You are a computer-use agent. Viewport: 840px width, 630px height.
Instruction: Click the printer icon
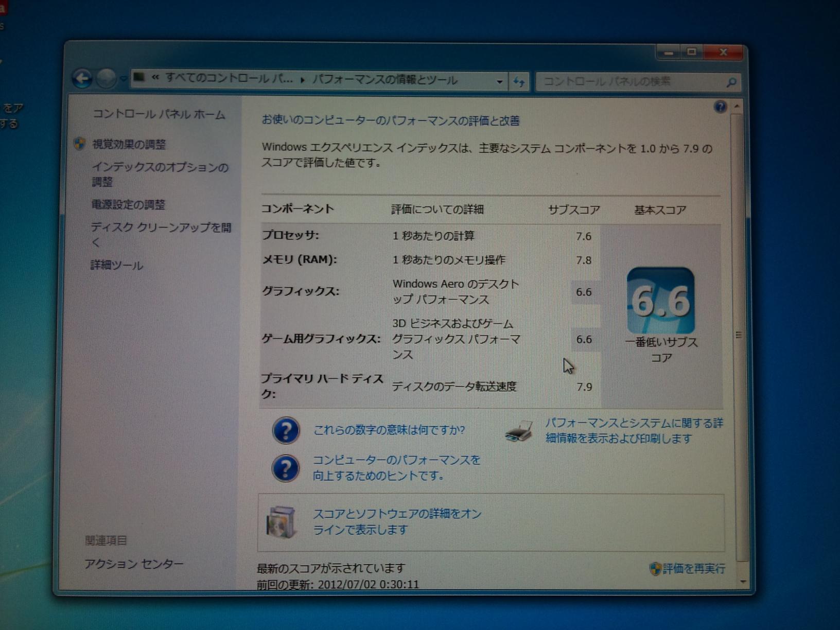[x=519, y=431]
